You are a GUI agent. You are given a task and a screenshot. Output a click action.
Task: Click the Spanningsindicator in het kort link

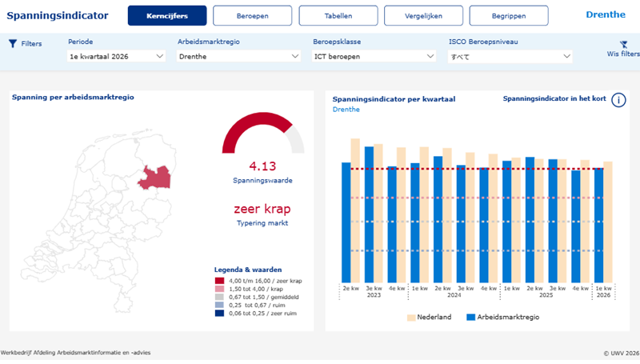point(554,98)
